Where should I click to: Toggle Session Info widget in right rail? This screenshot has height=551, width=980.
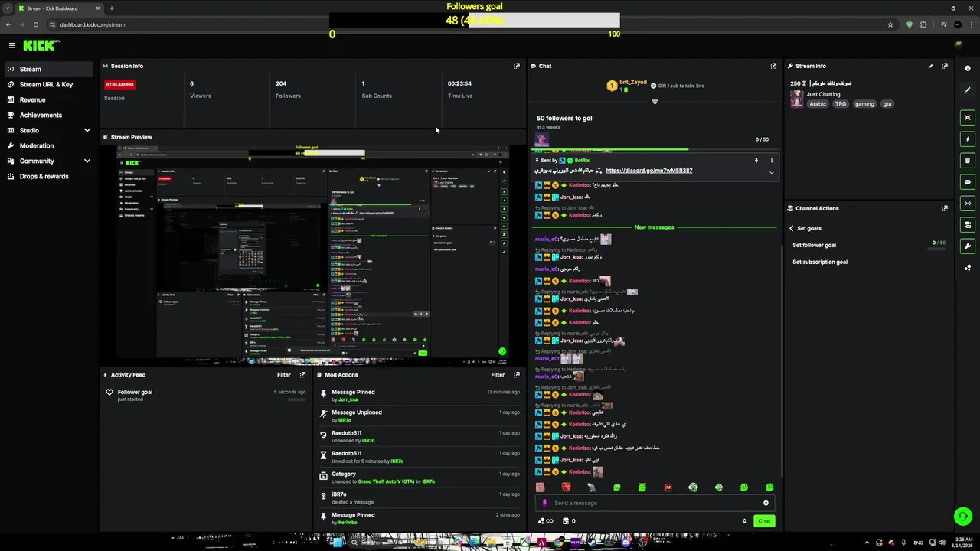[x=968, y=204]
